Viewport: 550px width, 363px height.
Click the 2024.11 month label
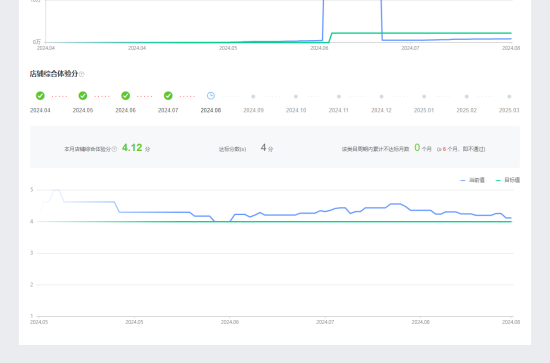pyautogui.click(x=338, y=110)
